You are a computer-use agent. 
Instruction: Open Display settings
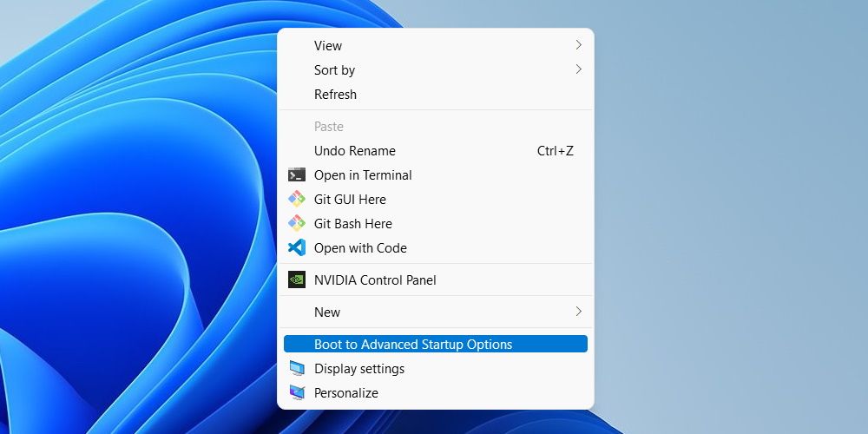[436, 368]
